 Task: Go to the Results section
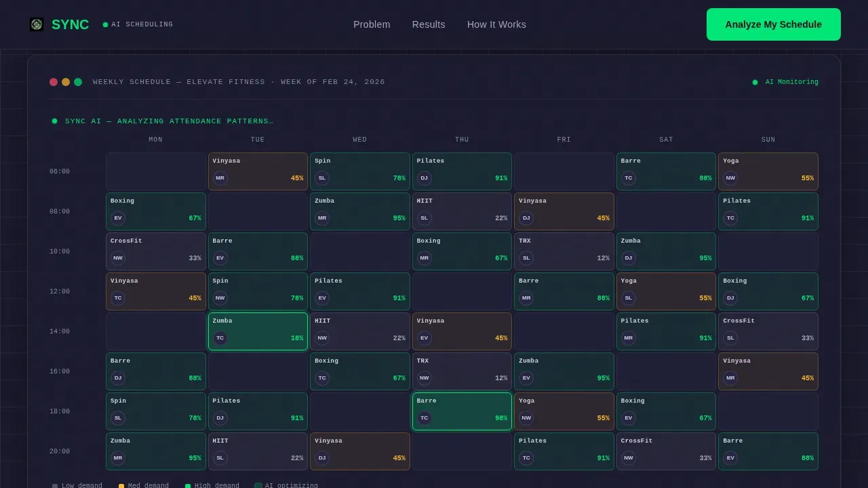click(429, 24)
